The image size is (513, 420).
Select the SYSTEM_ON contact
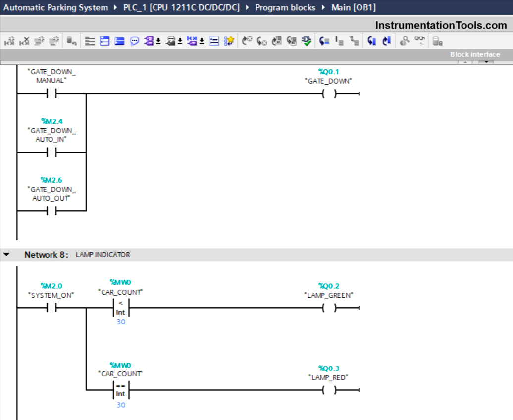tap(51, 308)
